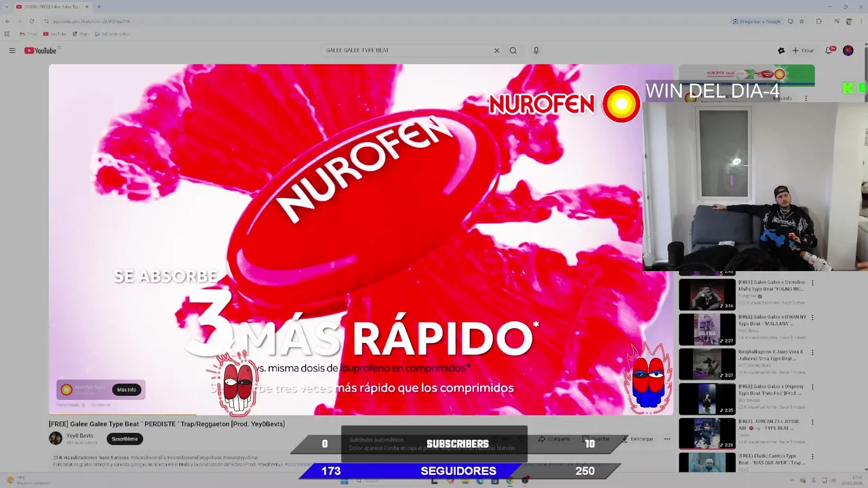Screen dimensions: 868x488
Task: Open the Eladio Carrion Type Beat thumbnail
Action: (707, 463)
